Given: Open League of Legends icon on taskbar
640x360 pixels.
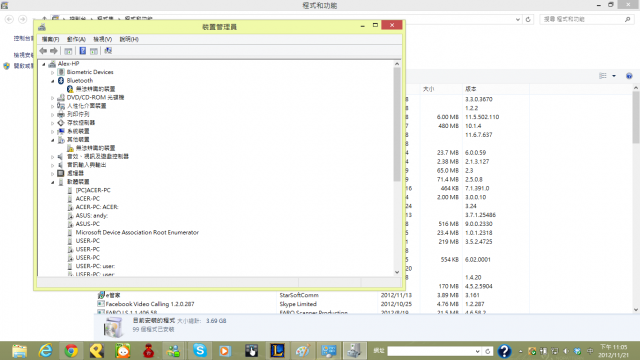Looking at the screenshot, I should coord(277,351).
